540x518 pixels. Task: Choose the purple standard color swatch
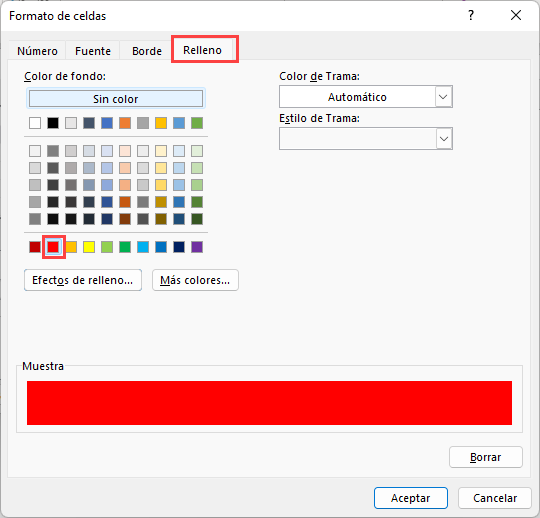tap(197, 247)
